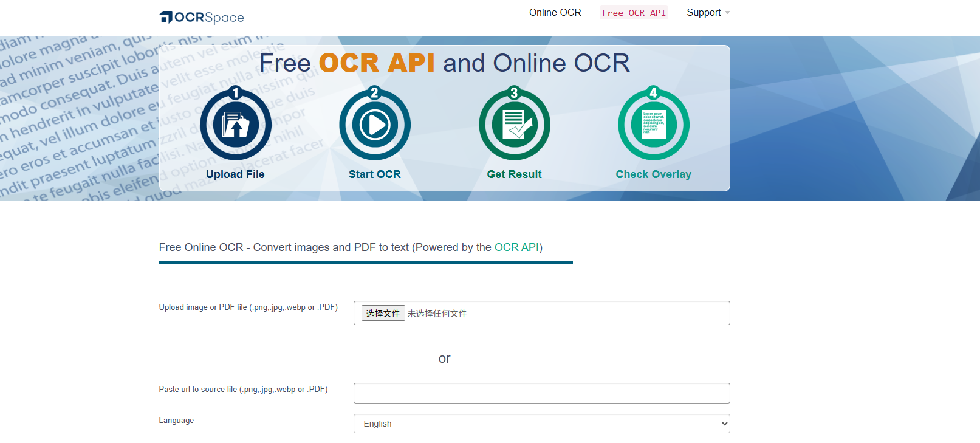Screen dimensions: 980x443
Task: Click the Check Overlay step icon
Action: 654,125
